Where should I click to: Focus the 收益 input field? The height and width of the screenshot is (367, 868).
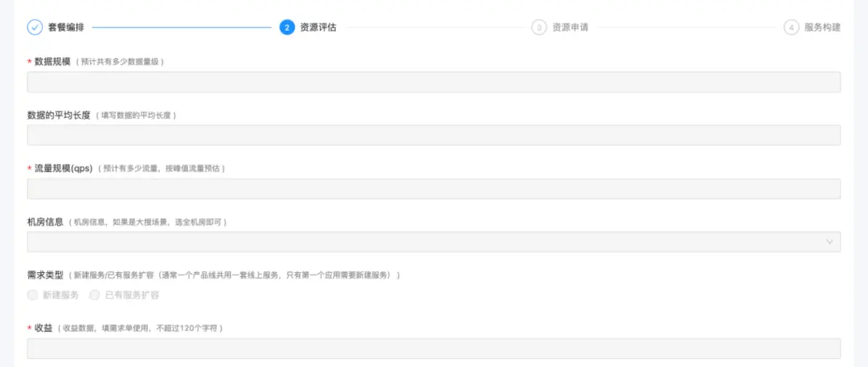pyautogui.click(x=434, y=349)
